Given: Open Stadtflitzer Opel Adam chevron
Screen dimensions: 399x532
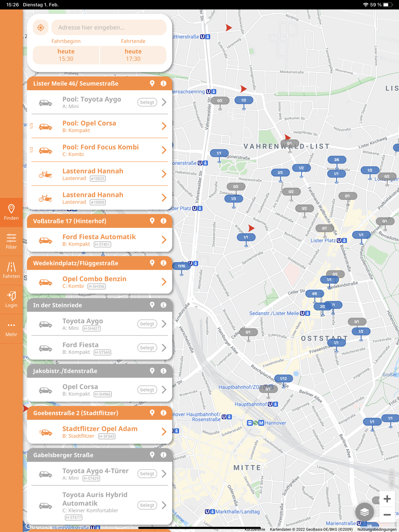Looking at the screenshot, I should (164, 432).
